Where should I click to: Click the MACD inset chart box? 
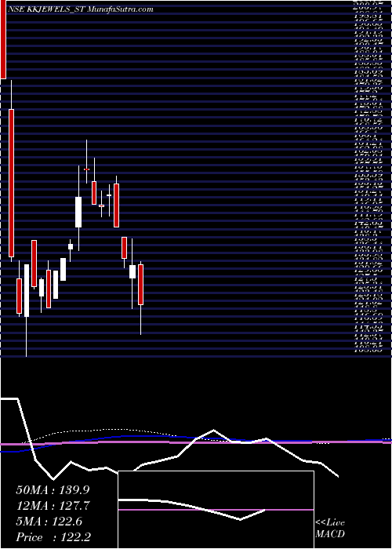216,510
